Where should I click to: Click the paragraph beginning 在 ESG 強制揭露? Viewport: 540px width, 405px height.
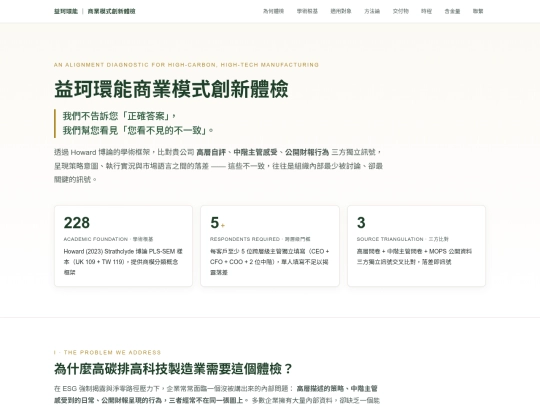217,395
